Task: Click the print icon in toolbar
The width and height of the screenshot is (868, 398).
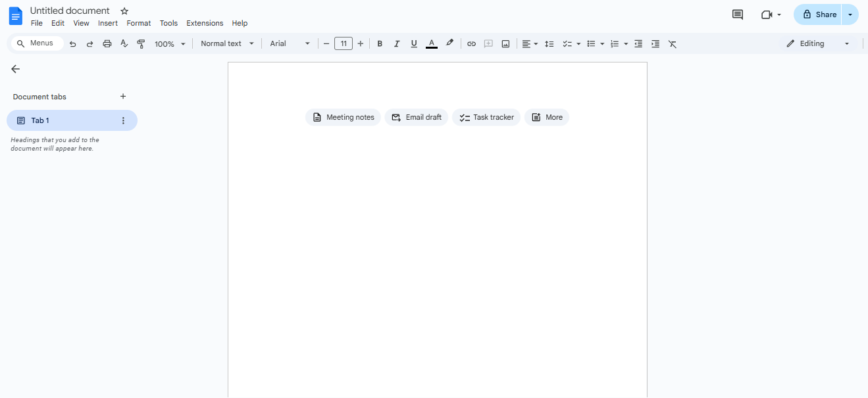Action: click(107, 44)
